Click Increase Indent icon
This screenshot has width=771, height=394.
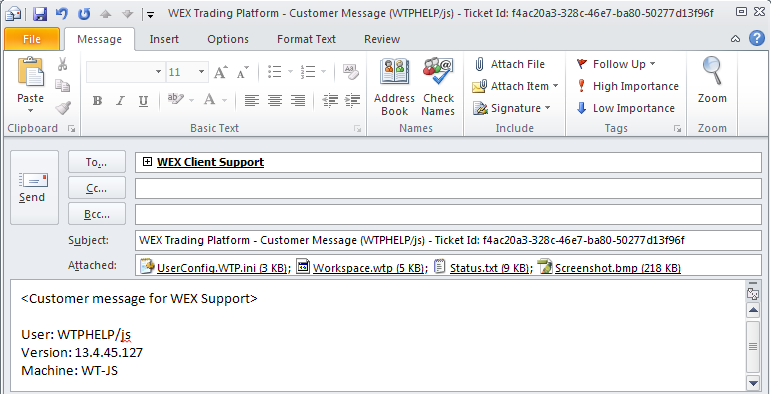point(353,100)
